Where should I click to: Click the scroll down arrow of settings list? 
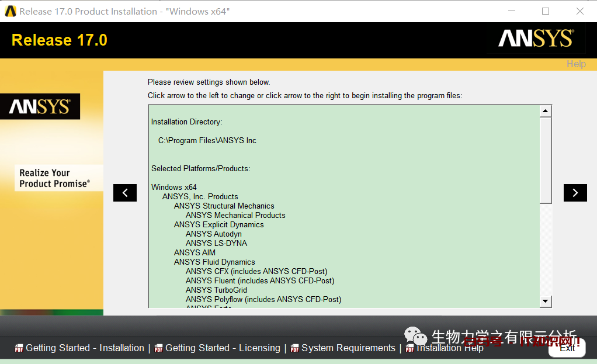545,301
